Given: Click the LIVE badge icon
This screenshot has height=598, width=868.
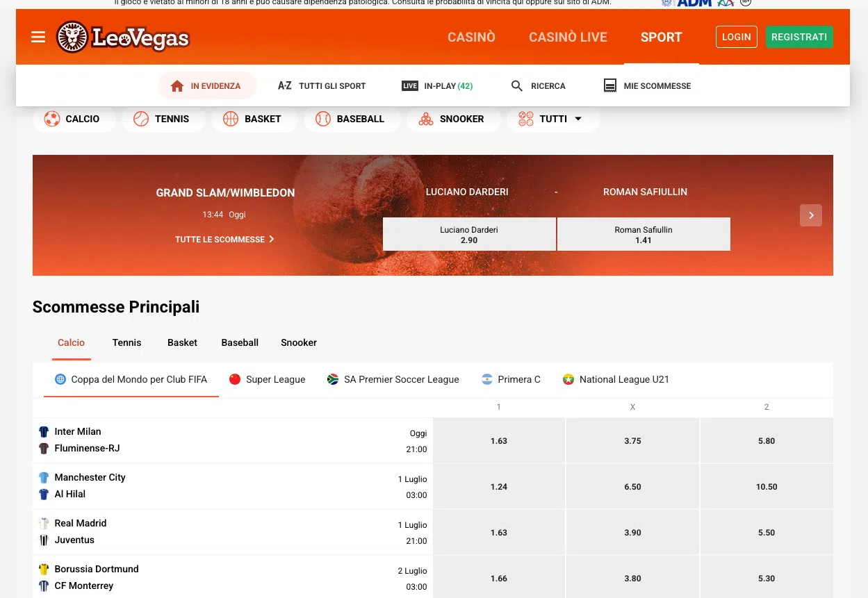Looking at the screenshot, I should click(x=410, y=86).
